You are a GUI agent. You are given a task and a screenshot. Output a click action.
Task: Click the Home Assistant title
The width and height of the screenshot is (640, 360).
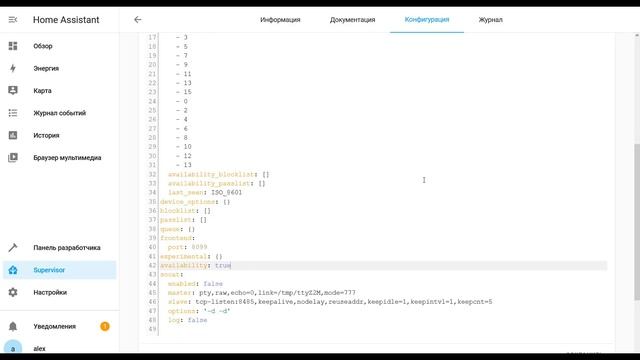pyautogui.click(x=66, y=20)
